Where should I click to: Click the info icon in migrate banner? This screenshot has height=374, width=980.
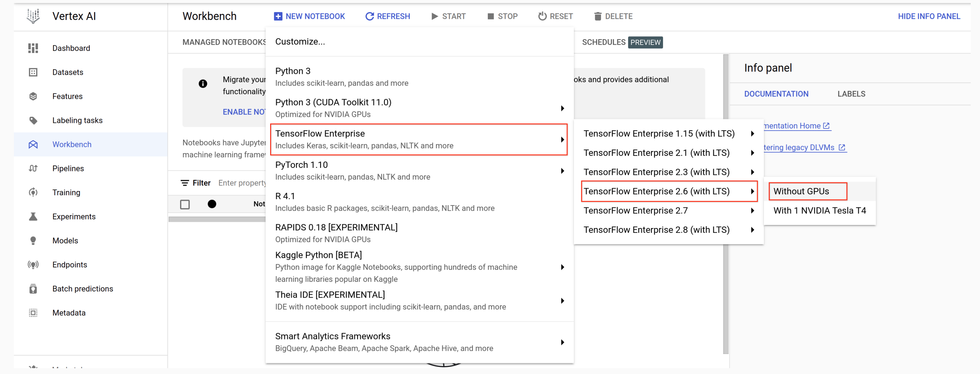[203, 83]
